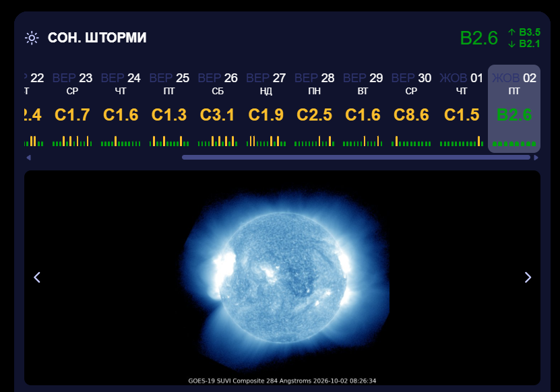This screenshot has height=392, width=560.
Task: Show the previous solar image
Action: tap(37, 277)
